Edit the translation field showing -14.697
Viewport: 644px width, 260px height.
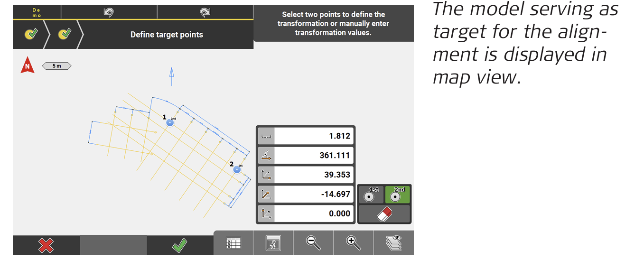coord(314,194)
